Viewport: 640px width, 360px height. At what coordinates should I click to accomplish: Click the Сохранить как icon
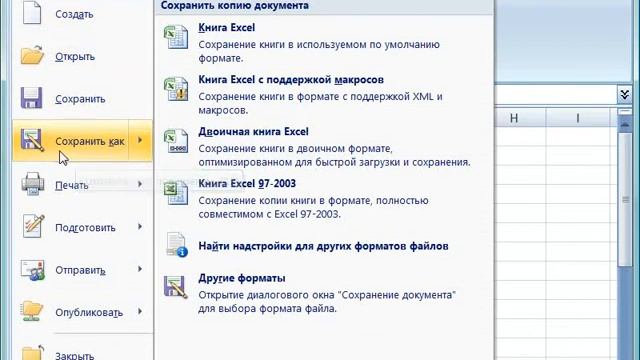coord(32,140)
